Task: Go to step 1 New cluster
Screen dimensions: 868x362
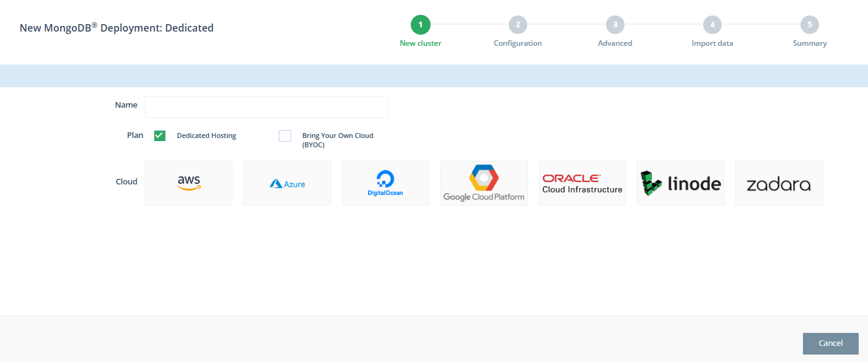Action: pyautogui.click(x=421, y=25)
